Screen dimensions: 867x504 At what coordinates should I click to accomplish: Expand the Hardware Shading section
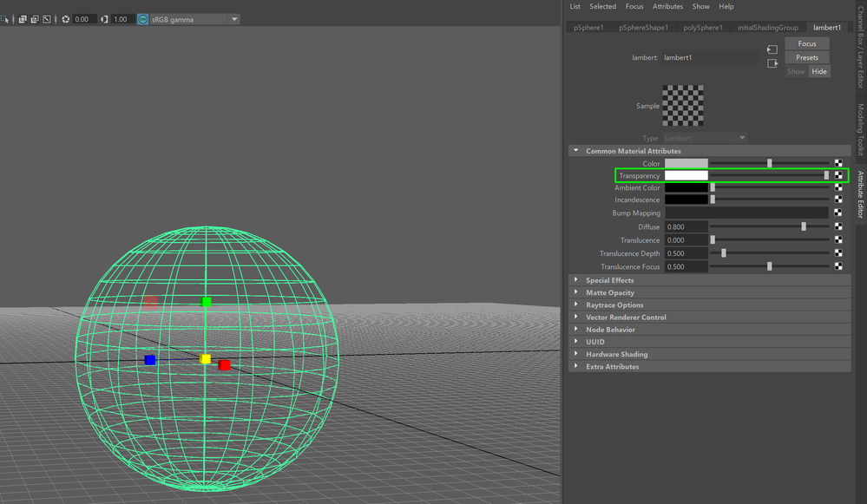[576, 354]
